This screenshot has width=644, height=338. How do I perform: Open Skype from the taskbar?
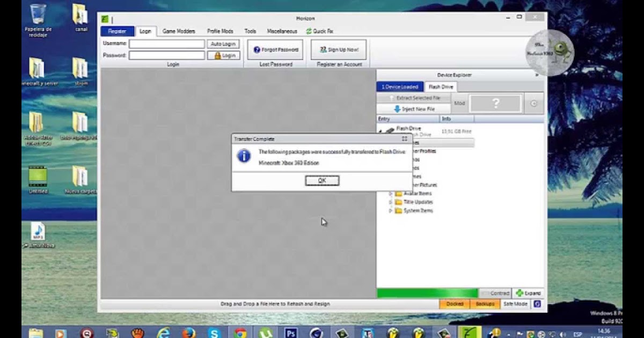pyautogui.click(x=214, y=333)
